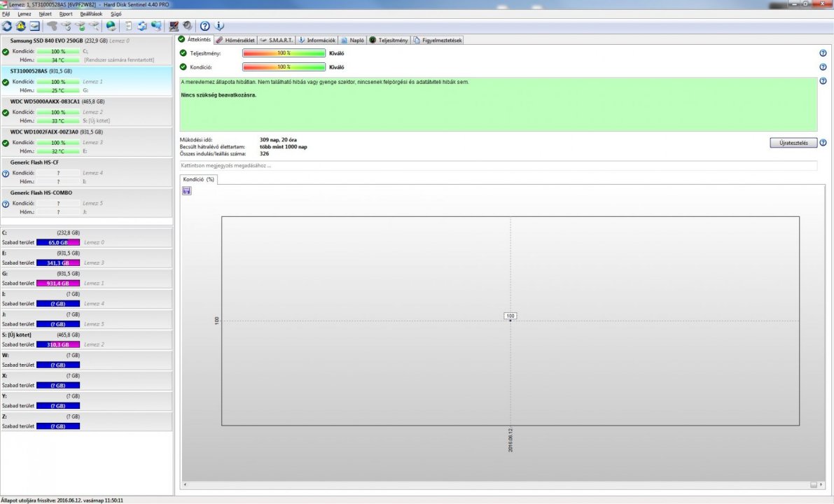This screenshot has width=834, height=504.
Task: Open the Beállítások menu
Action: (x=91, y=14)
